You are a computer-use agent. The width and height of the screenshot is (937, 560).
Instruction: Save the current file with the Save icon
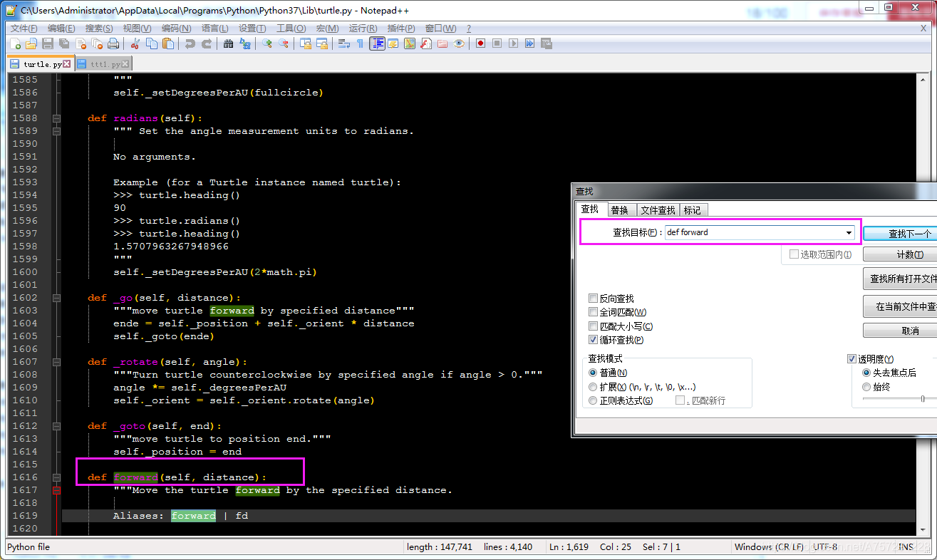[x=47, y=43]
